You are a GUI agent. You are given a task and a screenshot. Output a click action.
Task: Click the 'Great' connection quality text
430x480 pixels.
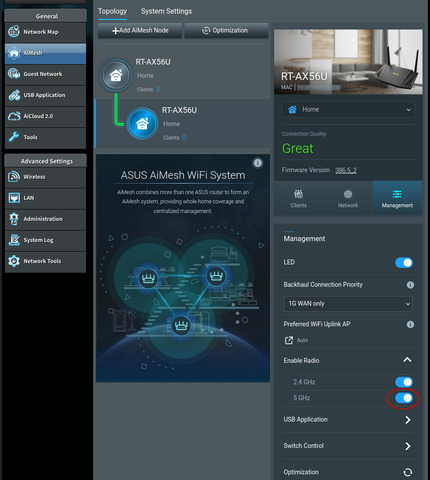point(298,148)
